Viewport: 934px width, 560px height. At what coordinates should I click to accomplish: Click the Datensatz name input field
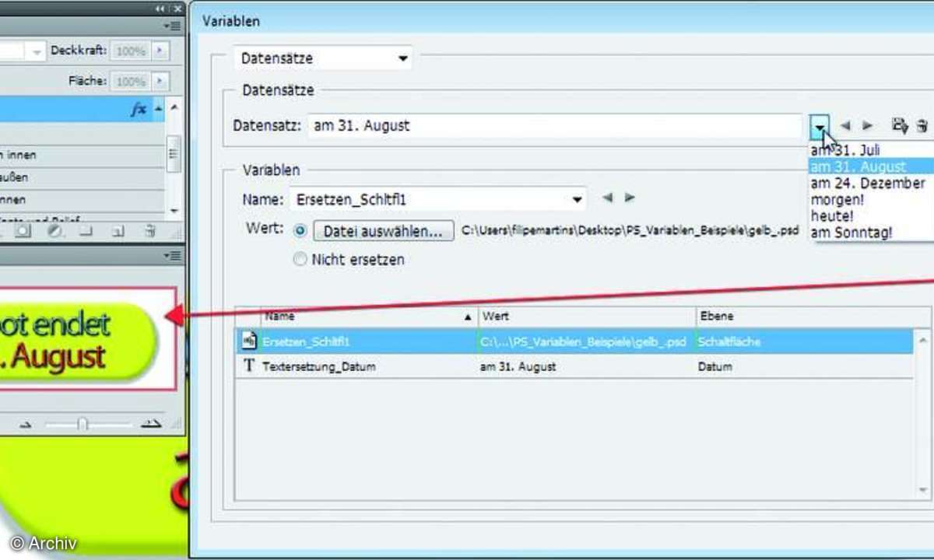(555, 125)
